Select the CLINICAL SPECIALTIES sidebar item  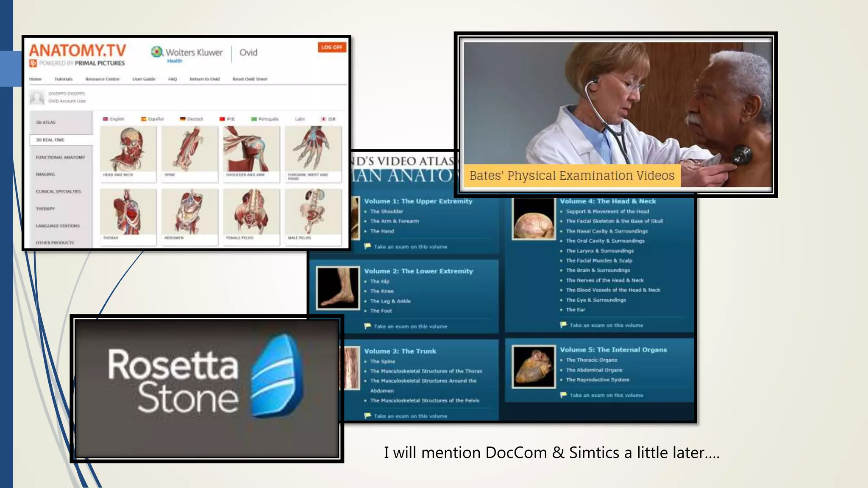click(x=58, y=192)
